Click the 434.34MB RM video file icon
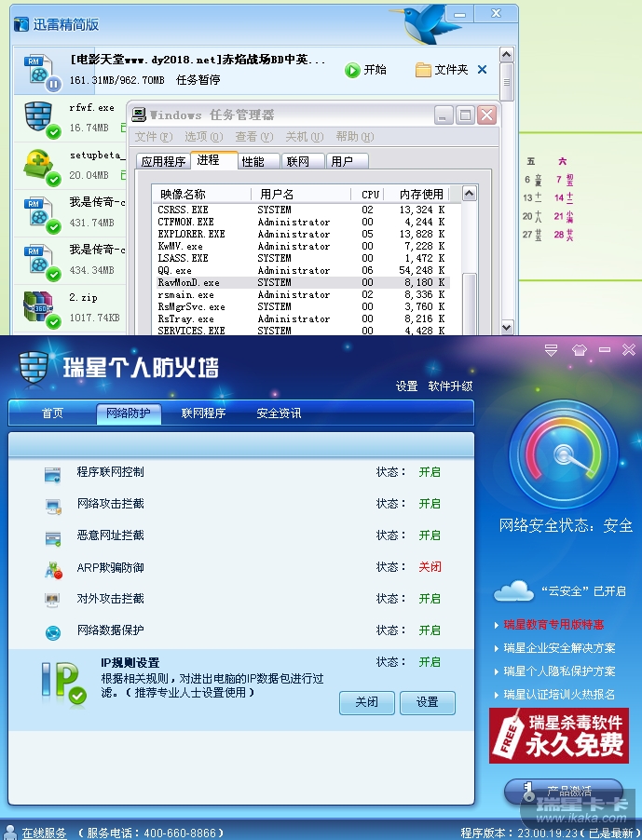The image size is (642, 840). coord(40,262)
